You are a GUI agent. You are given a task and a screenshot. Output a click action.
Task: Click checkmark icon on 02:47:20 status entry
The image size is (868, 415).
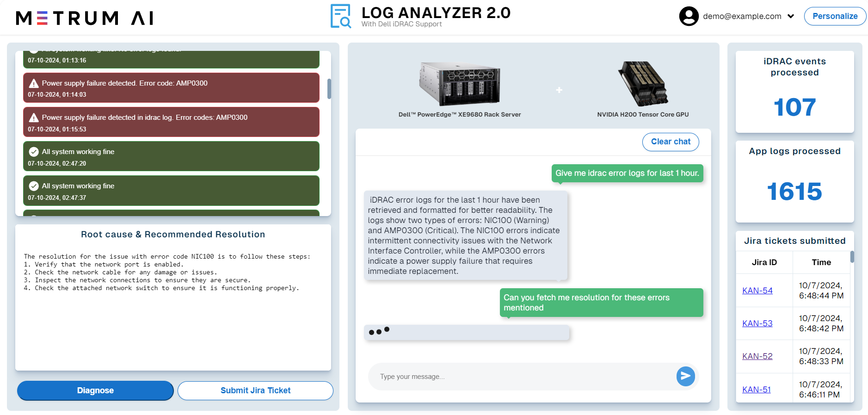click(34, 152)
